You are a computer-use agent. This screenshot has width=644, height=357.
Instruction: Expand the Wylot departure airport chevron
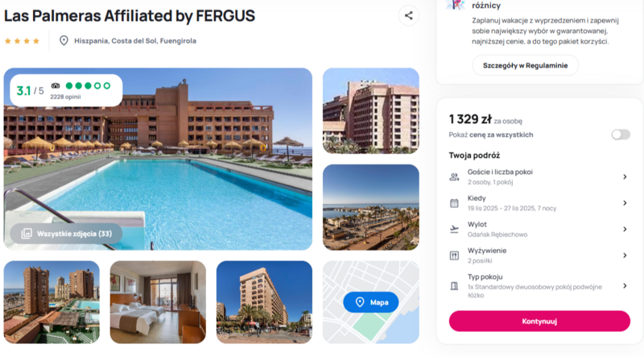(x=625, y=229)
